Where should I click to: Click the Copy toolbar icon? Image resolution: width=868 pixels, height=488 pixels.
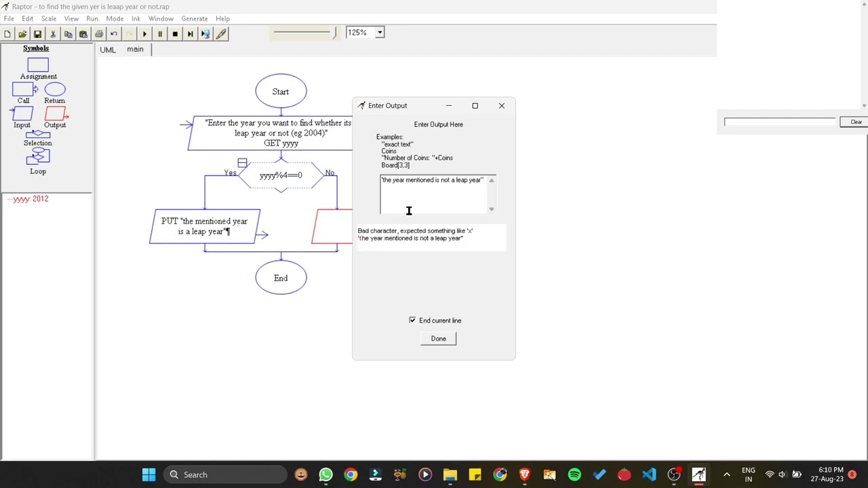pos(68,34)
